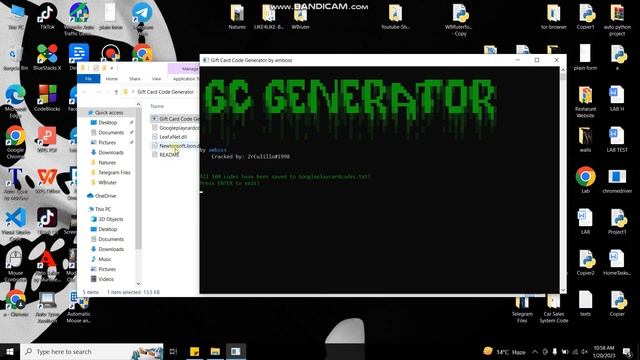Viewport: 640px width, 360px height.
Task: Click the Up arrow in Explorer navigation
Action: point(116,92)
